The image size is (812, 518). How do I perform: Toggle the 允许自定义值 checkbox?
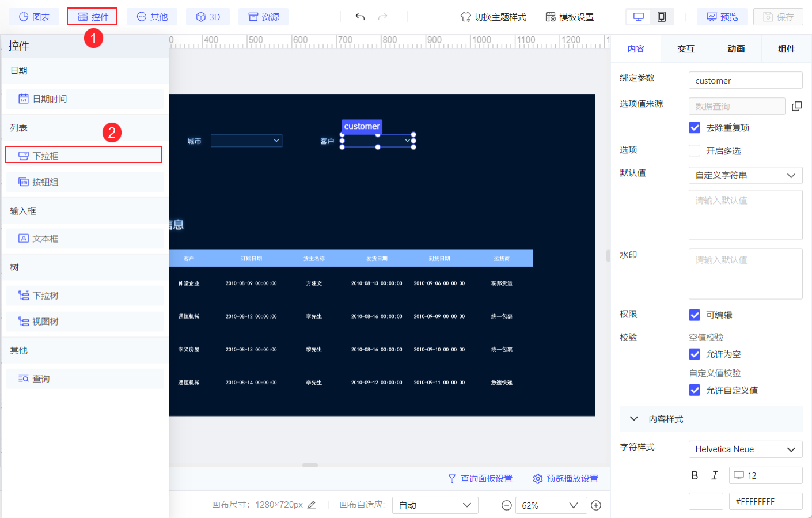(x=695, y=390)
